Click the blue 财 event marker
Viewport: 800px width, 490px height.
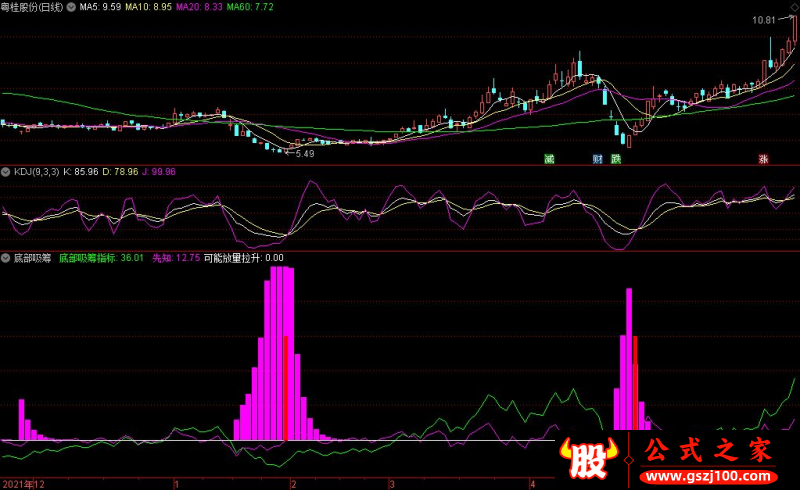(x=597, y=159)
